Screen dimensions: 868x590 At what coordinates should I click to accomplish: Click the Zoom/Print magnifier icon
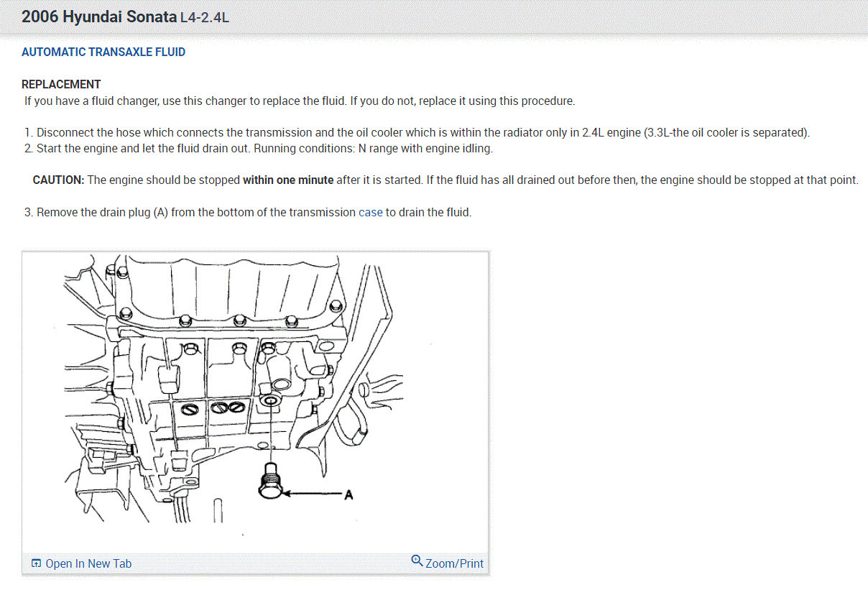click(x=417, y=561)
